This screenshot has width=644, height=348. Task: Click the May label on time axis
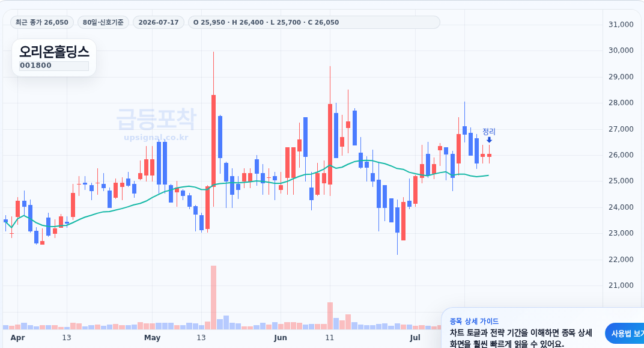152,338
